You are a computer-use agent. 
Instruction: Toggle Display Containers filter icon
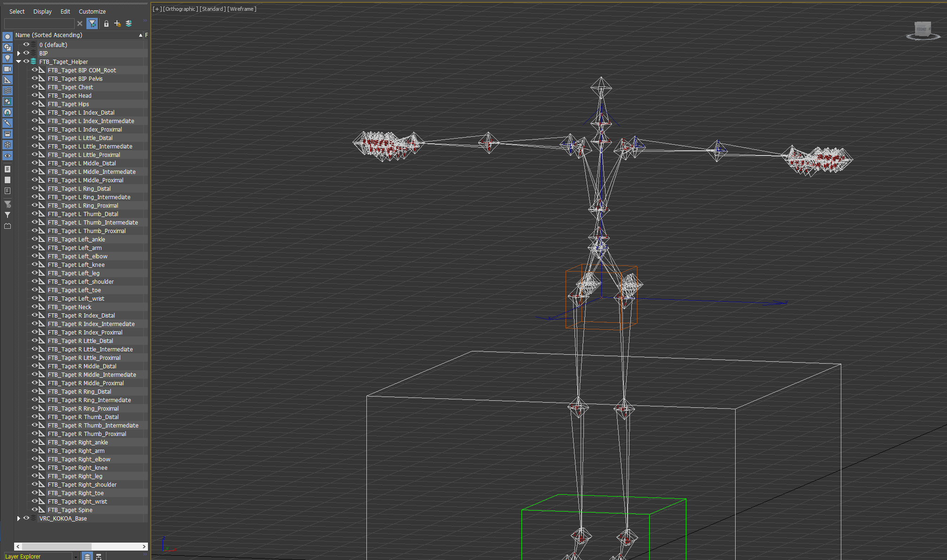(x=8, y=134)
